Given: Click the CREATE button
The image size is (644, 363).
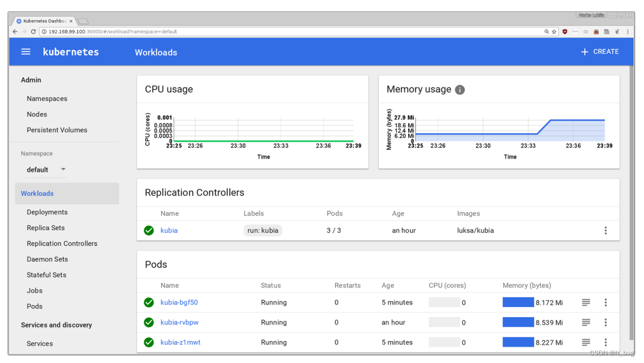Looking at the screenshot, I should 600,52.
